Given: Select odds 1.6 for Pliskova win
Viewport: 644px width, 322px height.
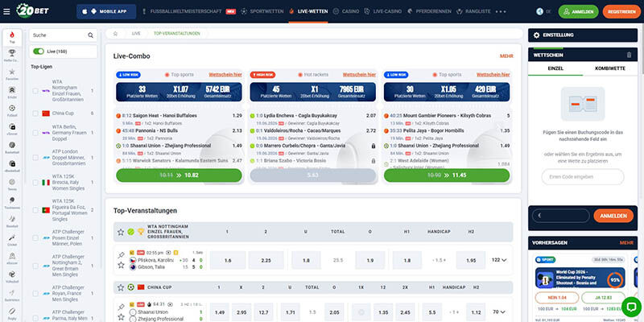Looking at the screenshot, I should (x=228, y=260).
